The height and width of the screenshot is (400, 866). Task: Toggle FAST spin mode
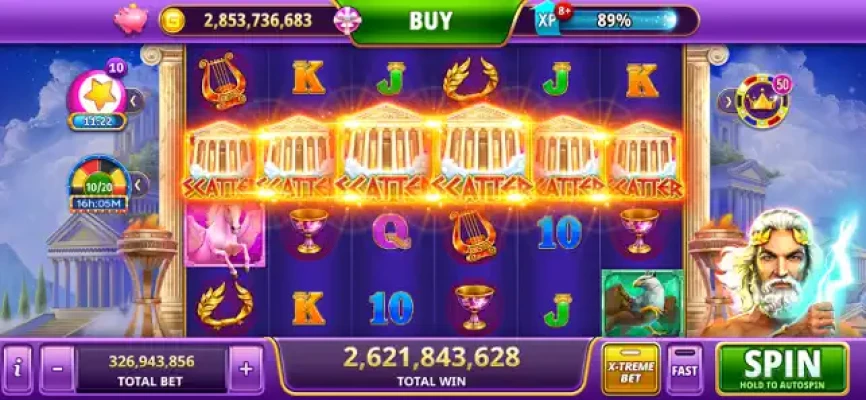point(685,369)
